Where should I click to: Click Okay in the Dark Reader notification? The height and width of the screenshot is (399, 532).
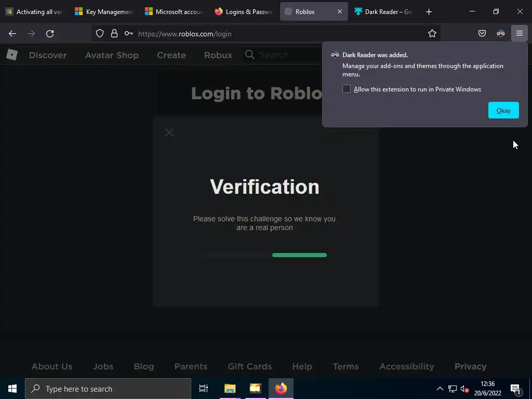coord(503,110)
